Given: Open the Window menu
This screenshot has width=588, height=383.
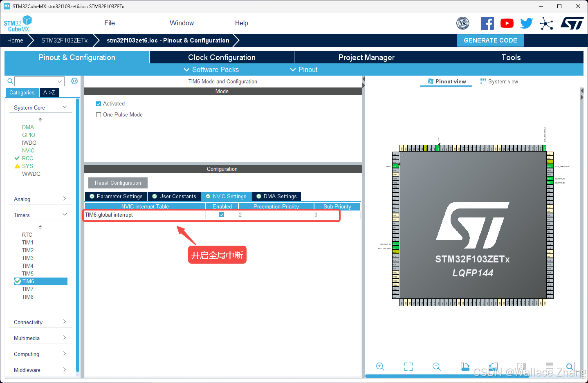Looking at the screenshot, I should point(182,23).
